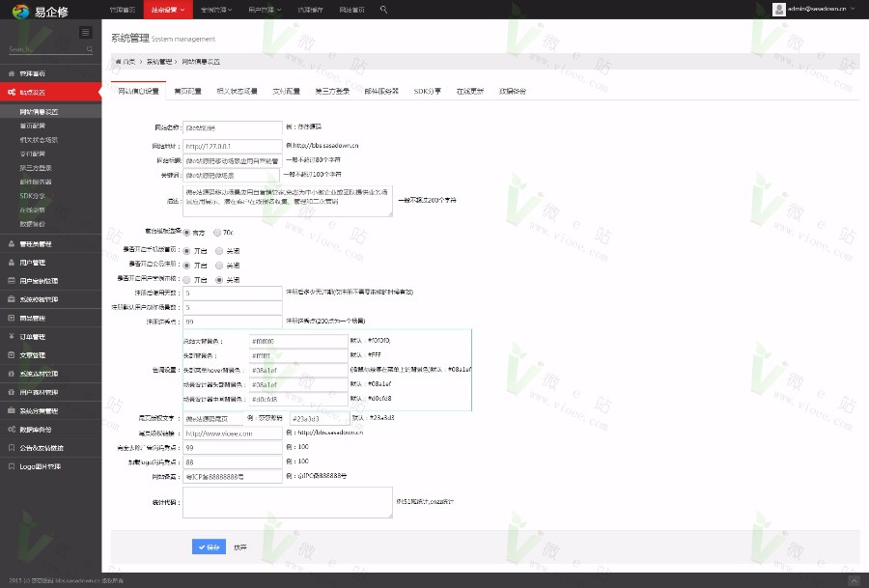
Task: Select 开启 for 手机版首页
Action: tap(186, 251)
